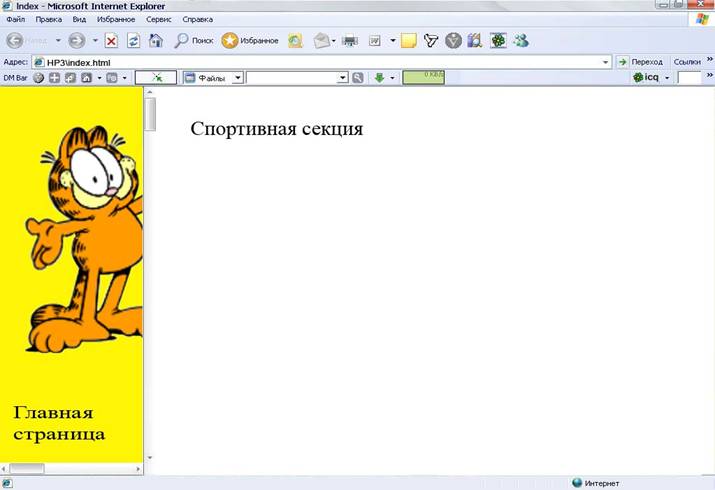The width and height of the screenshot is (715, 490).
Task: Open the icq toolbar button
Action: coord(646,77)
